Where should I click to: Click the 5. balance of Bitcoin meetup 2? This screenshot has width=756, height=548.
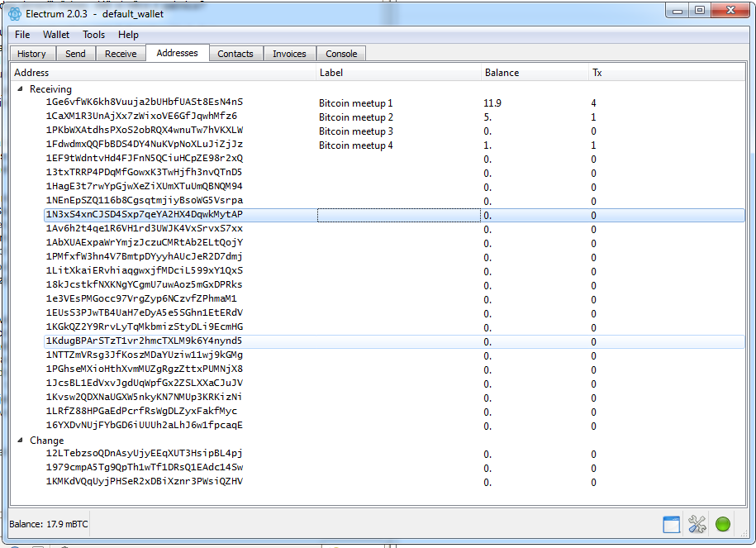tap(487, 117)
